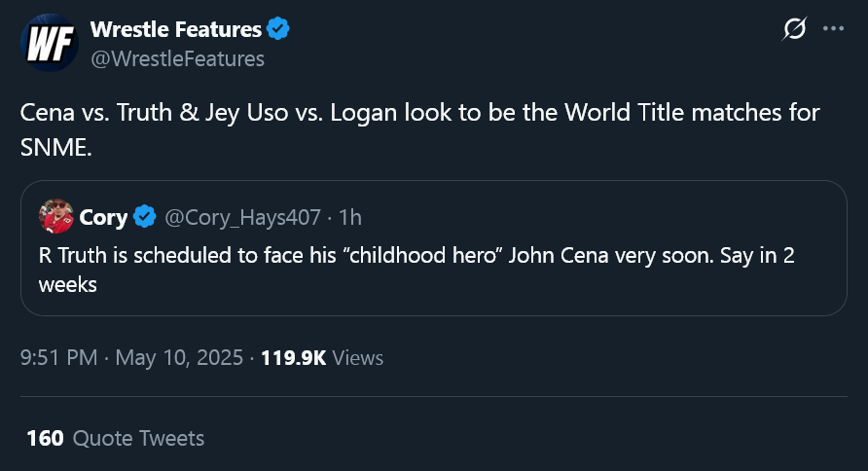This screenshot has width=868, height=471.
Task: Click the WF profile avatar
Action: point(49,43)
